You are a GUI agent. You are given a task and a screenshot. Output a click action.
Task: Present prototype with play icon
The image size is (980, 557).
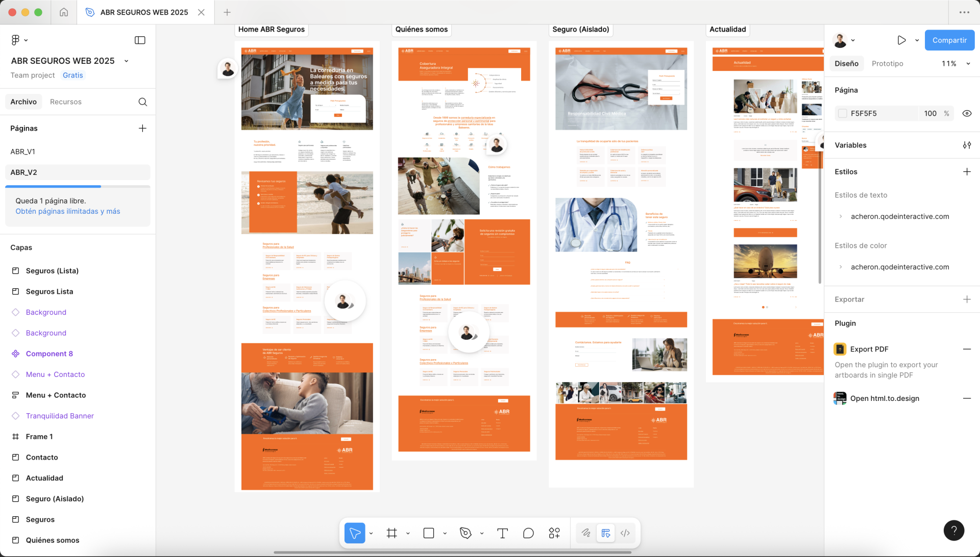point(901,40)
